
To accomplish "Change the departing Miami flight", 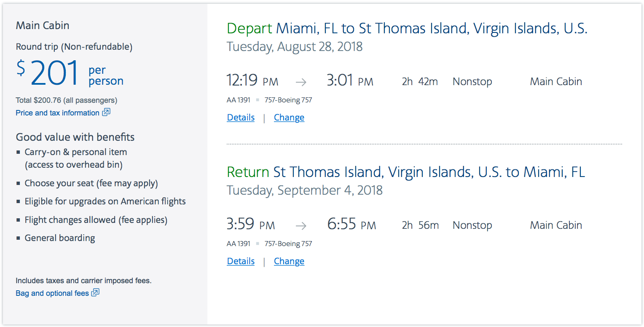I will pyautogui.click(x=289, y=118).
